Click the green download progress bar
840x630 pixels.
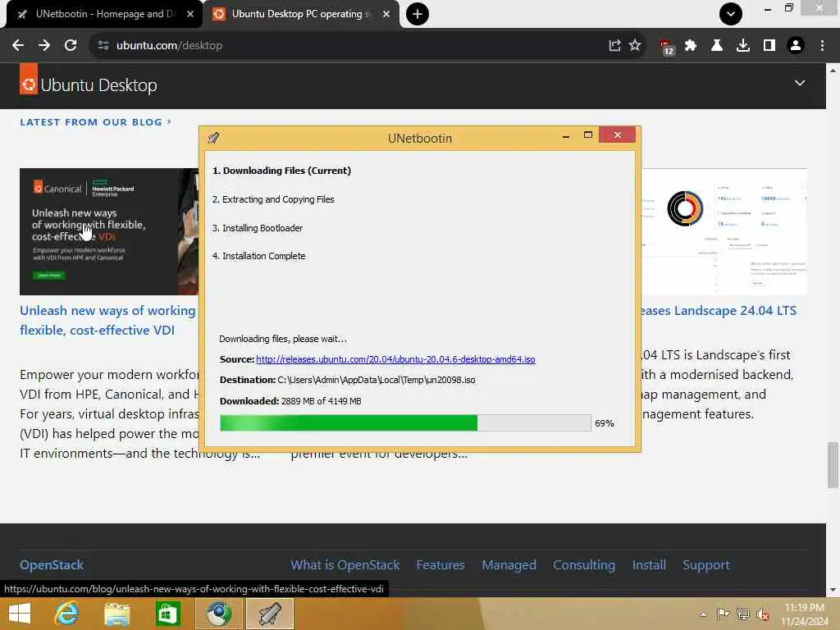pyautogui.click(x=405, y=422)
